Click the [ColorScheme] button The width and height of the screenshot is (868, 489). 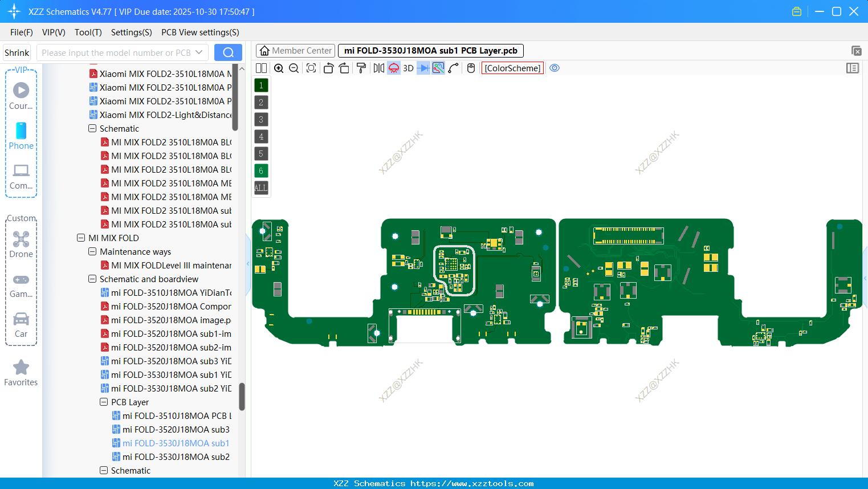point(512,68)
